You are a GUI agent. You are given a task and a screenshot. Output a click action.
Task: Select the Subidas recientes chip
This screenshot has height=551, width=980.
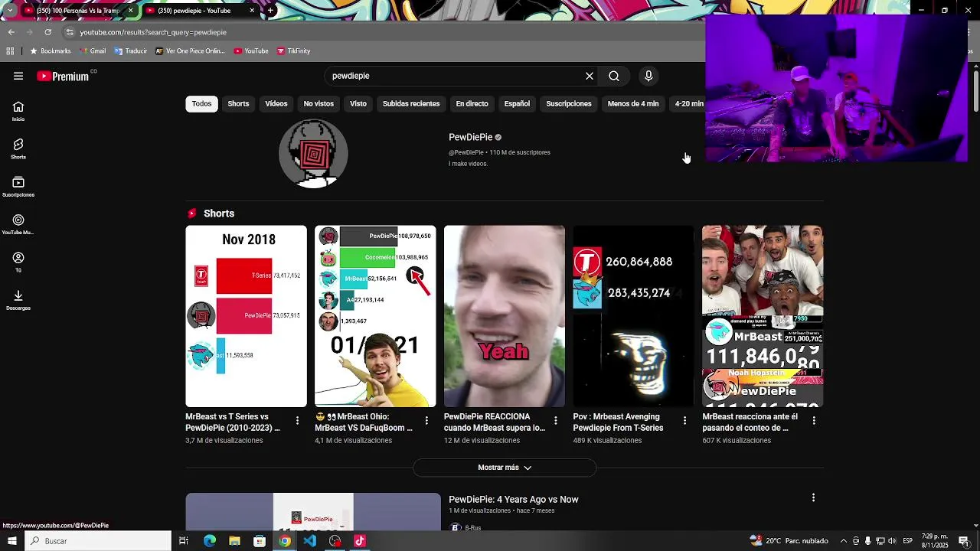411,104
